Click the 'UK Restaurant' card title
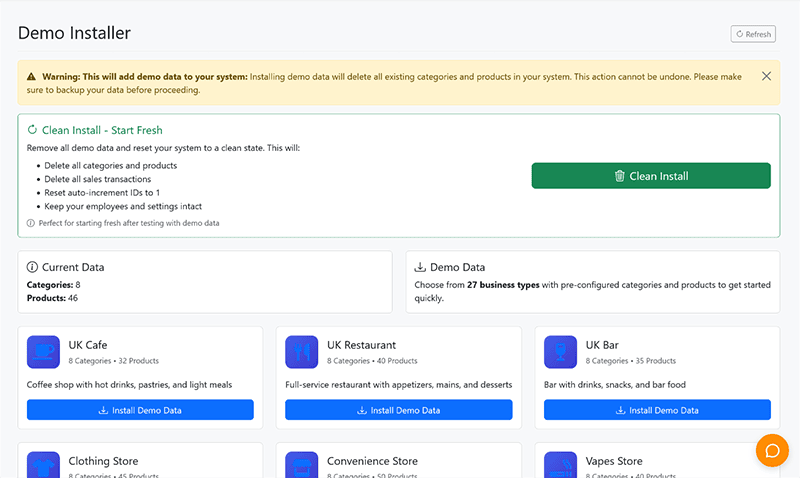The height and width of the screenshot is (478, 800). click(361, 345)
